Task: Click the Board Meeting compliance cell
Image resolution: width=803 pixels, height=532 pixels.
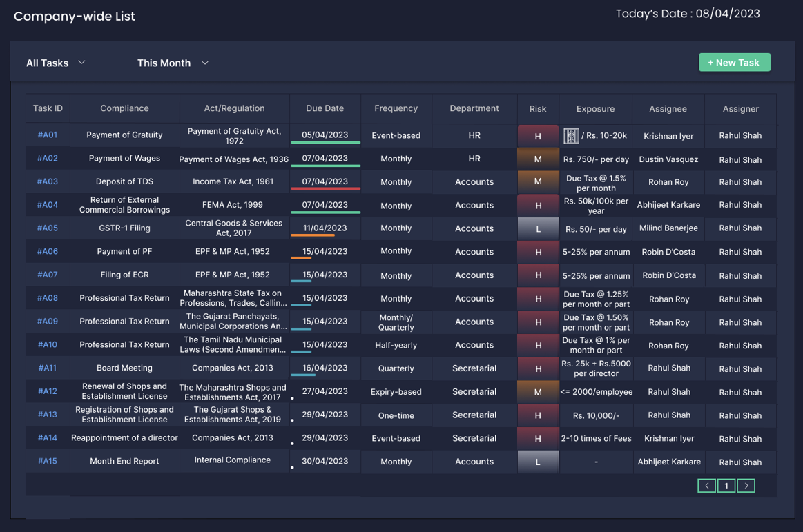Action: click(x=124, y=368)
